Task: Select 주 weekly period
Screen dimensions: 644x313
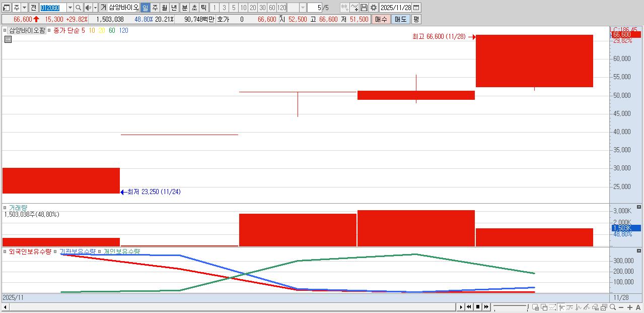Action: [x=155, y=8]
